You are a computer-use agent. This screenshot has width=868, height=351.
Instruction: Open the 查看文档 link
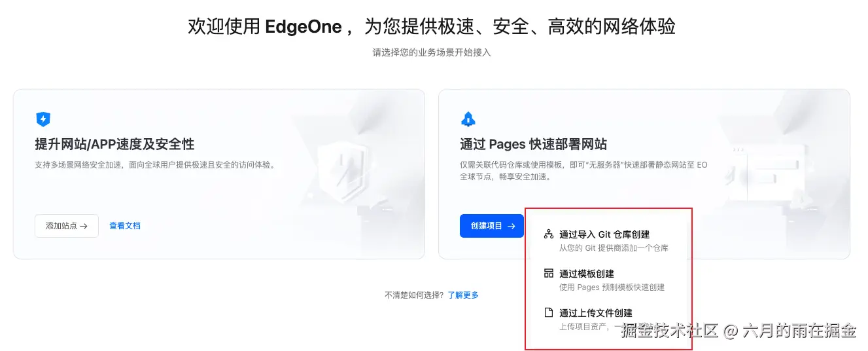(125, 226)
